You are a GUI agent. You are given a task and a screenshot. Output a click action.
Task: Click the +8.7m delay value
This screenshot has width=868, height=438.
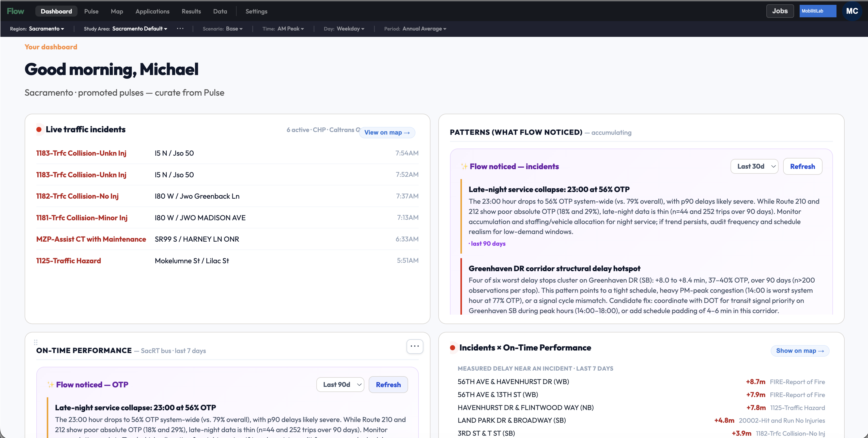coord(755,382)
